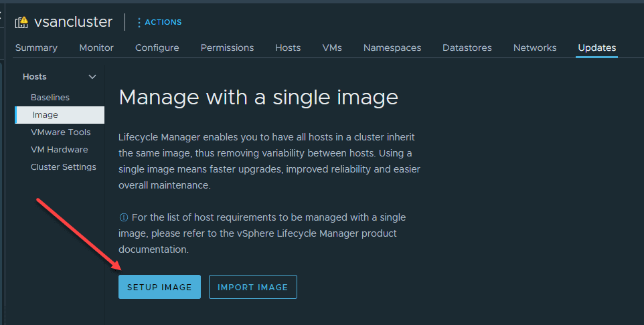Viewport: 644px width, 325px height.
Task: Select VM Hardware in the sidebar
Action: (60, 150)
